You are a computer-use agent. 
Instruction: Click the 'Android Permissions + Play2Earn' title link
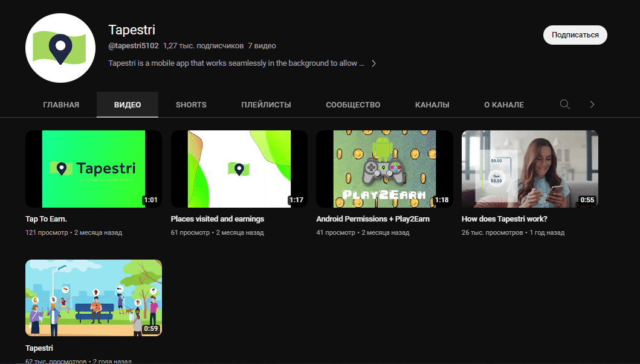[373, 219]
